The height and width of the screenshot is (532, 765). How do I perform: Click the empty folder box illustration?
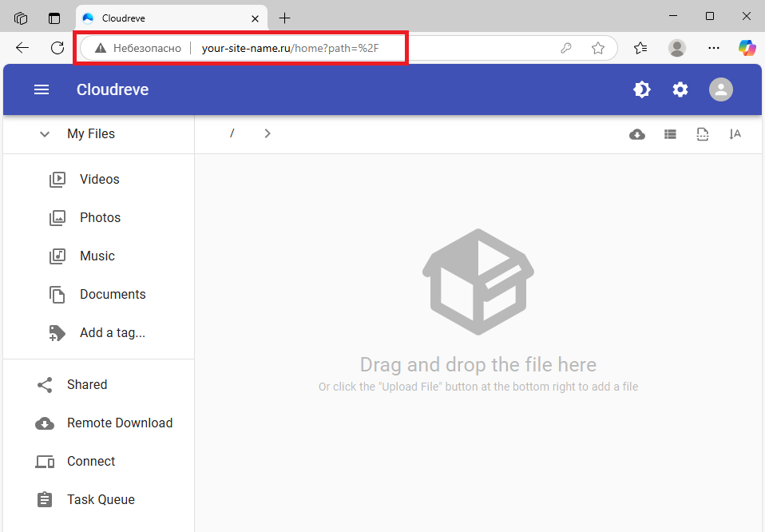pyautogui.click(x=478, y=282)
